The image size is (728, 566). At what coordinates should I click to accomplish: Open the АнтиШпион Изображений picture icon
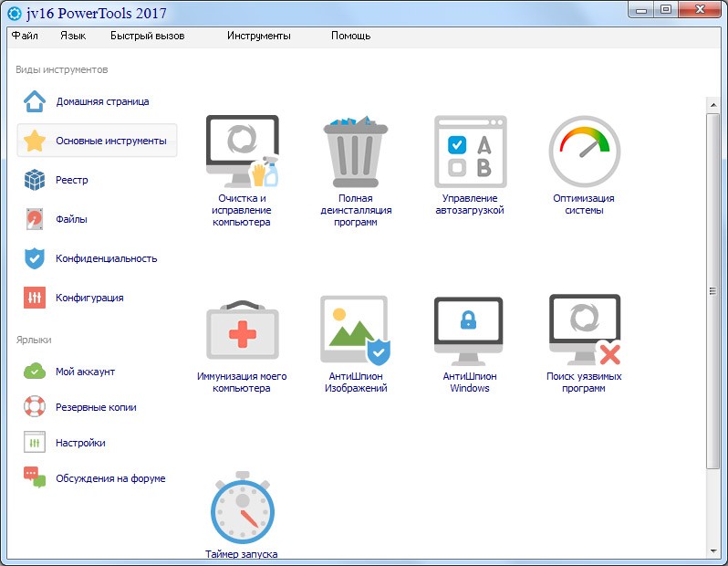[356, 330]
